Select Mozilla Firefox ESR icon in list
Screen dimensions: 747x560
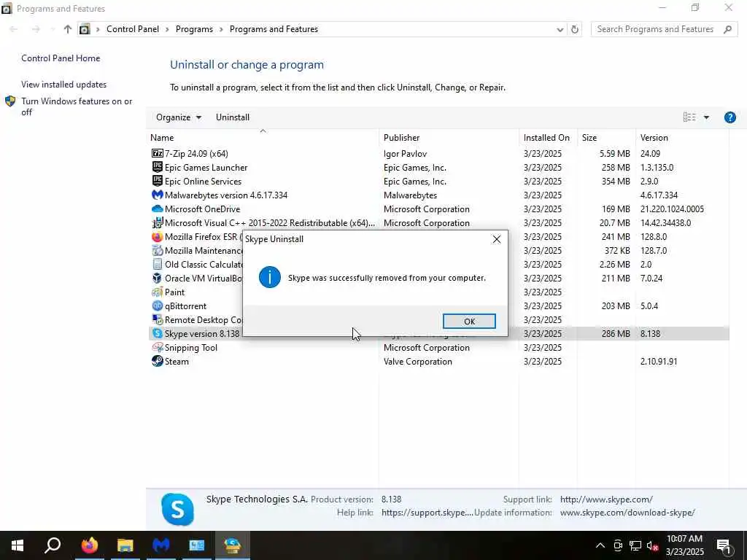[x=158, y=237]
